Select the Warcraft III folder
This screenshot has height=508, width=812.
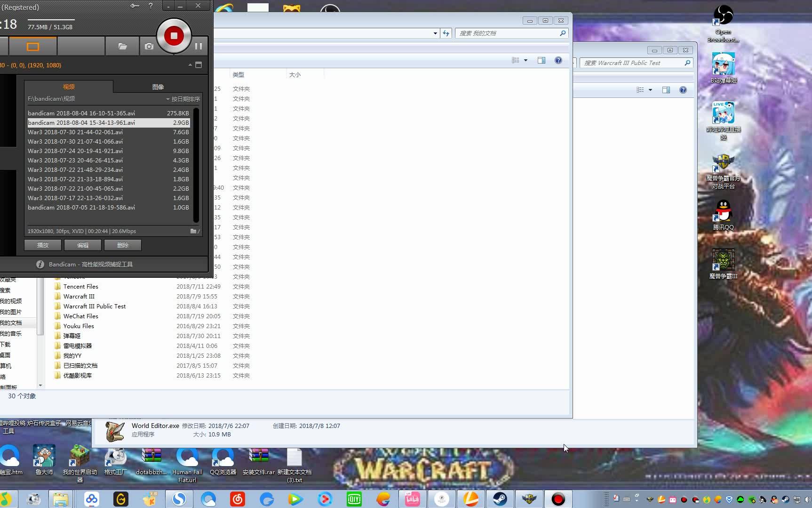[79, 296]
